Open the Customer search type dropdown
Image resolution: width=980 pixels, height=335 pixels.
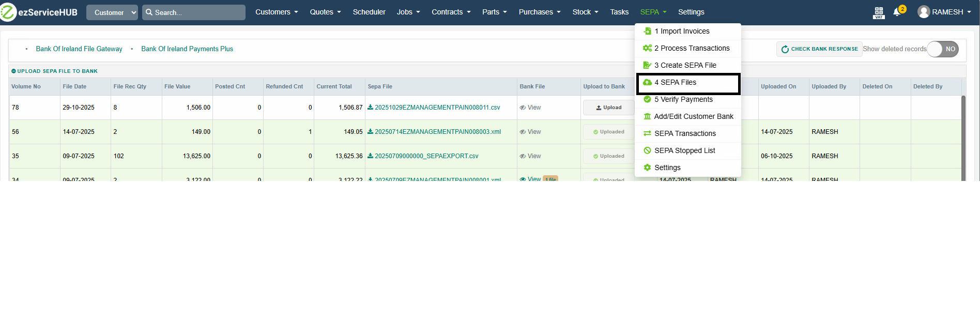[112, 12]
